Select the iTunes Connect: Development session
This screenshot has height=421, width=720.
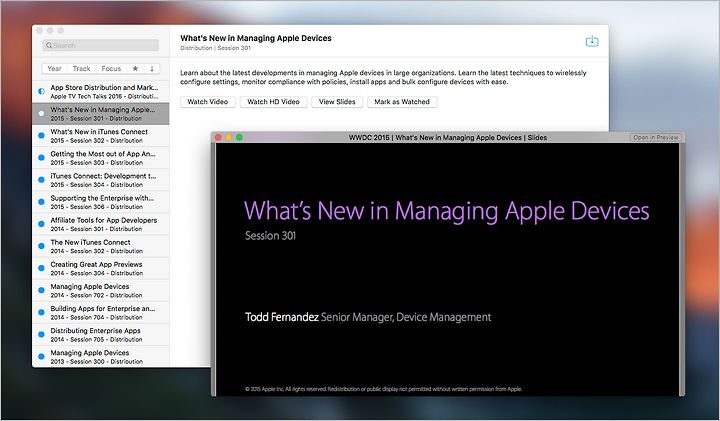pyautogui.click(x=101, y=180)
